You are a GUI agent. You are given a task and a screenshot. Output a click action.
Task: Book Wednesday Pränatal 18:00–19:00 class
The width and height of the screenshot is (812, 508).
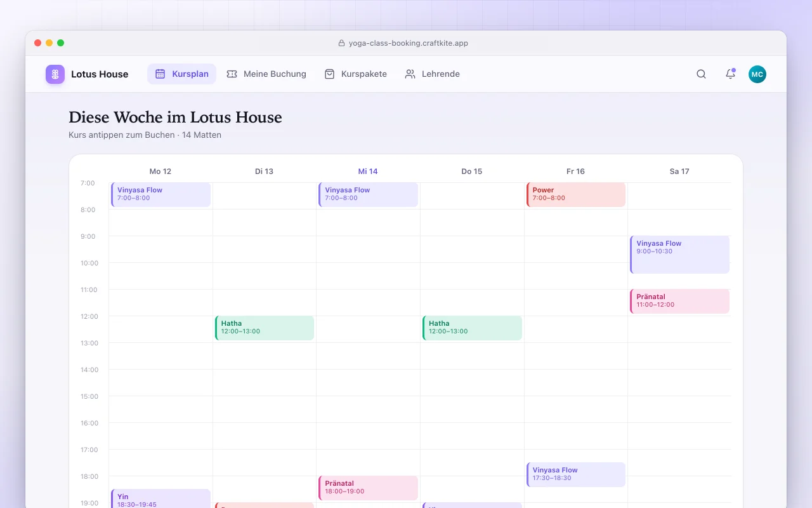pyautogui.click(x=368, y=488)
